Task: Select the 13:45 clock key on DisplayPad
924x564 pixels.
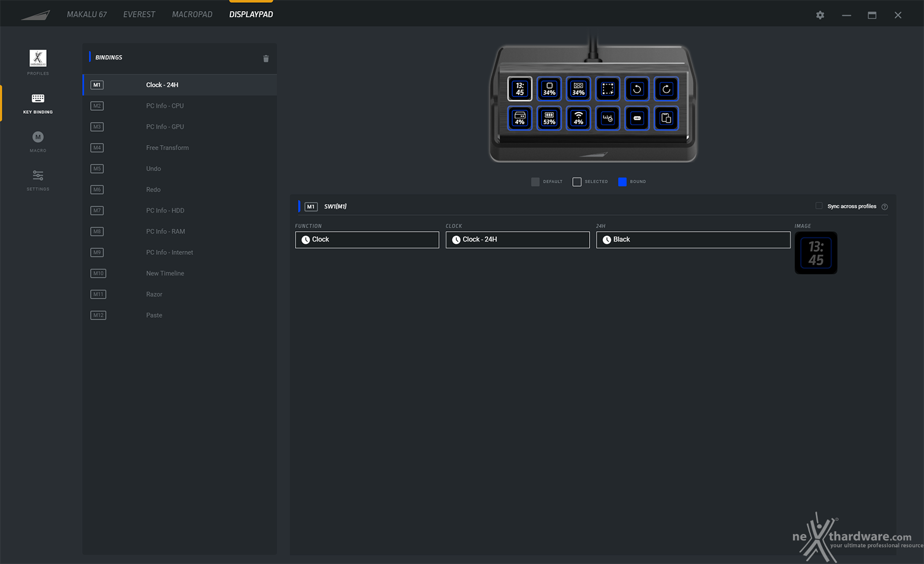Action: pyautogui.click(x=520, y=89)
